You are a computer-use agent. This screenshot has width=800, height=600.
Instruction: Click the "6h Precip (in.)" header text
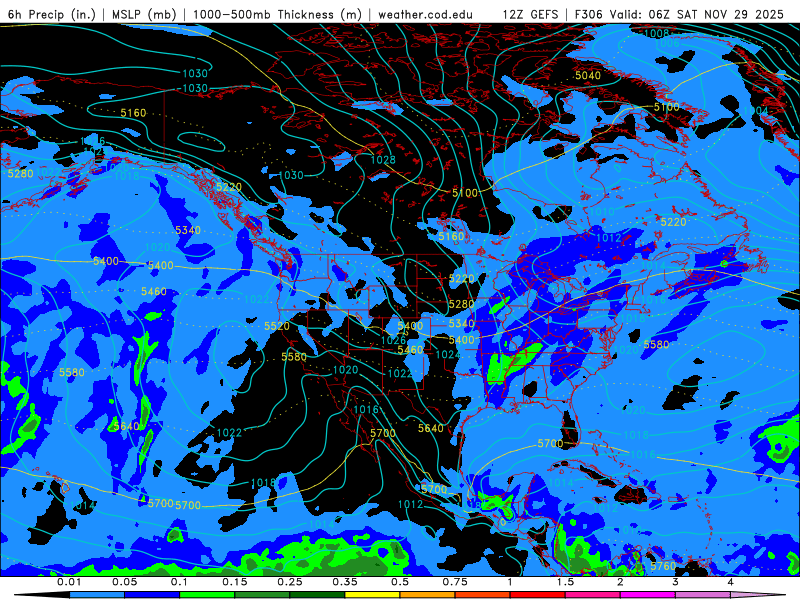pos(52,14)
